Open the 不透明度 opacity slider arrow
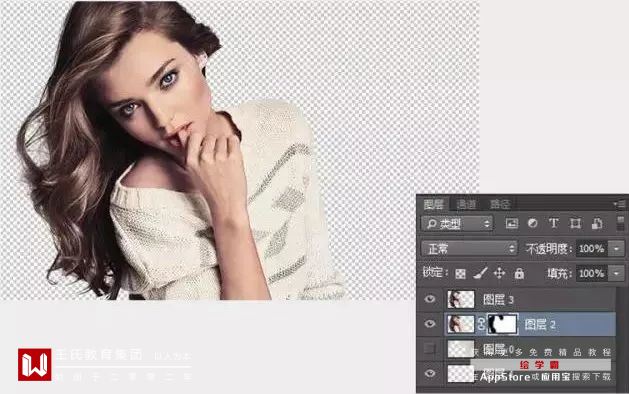629x394 pixels. (617, 249)
